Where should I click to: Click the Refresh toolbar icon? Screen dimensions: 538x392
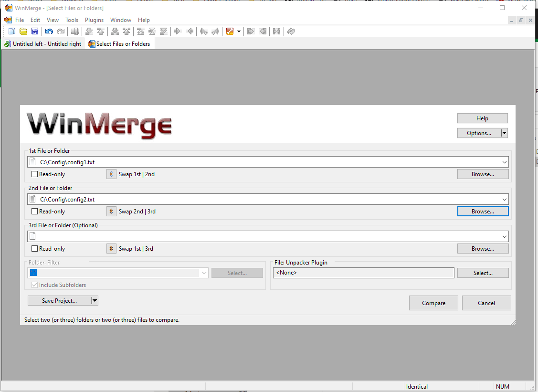point(291,31)
